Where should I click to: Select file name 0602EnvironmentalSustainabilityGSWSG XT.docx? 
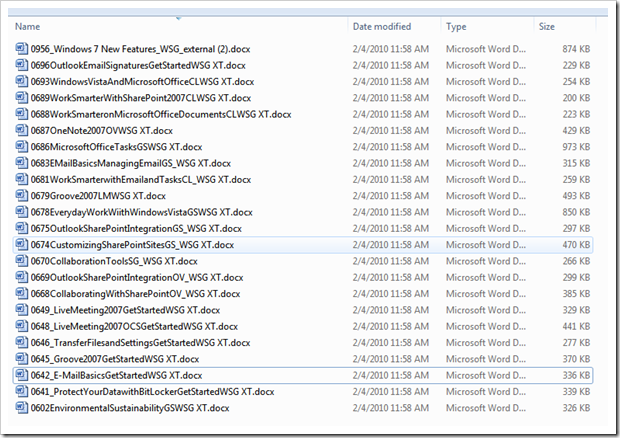(x=130, y=408)
